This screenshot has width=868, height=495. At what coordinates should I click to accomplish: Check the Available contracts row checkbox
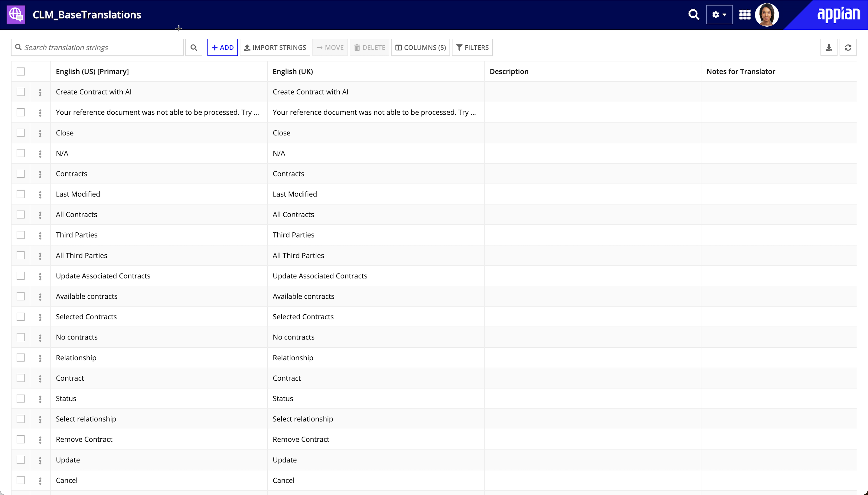pyautogui.click(x=21, y=297)
